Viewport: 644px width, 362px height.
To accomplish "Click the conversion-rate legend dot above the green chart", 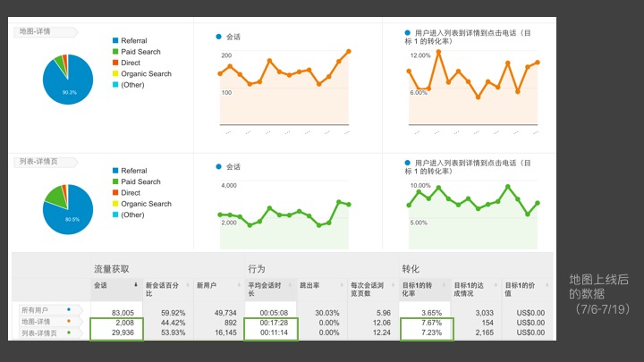I will (x=408, y=162).
